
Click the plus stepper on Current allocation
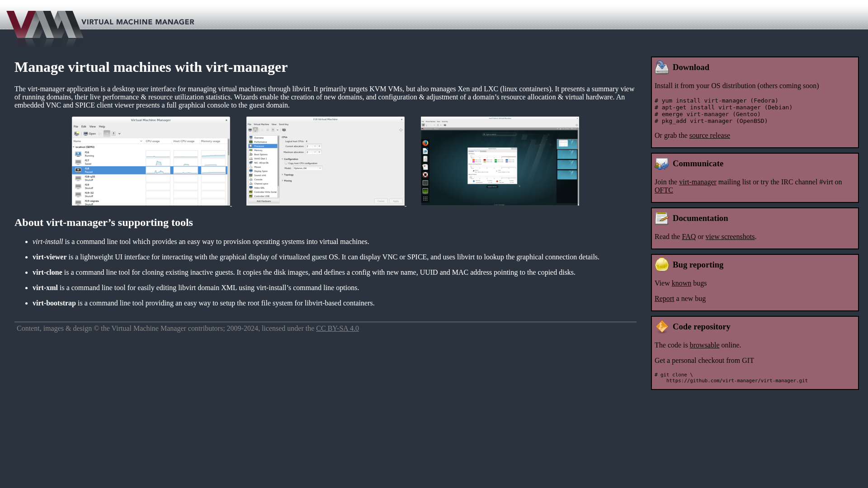click(319, 146)
